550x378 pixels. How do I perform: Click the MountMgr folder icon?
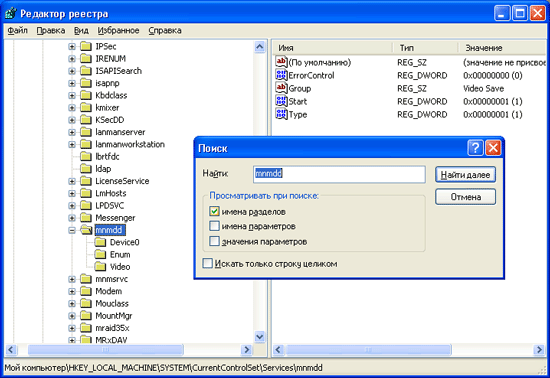(x=86, y=316)
